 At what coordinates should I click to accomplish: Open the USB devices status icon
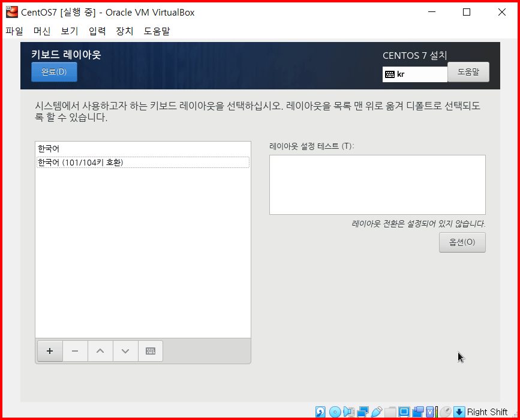[x=377, y=412]
